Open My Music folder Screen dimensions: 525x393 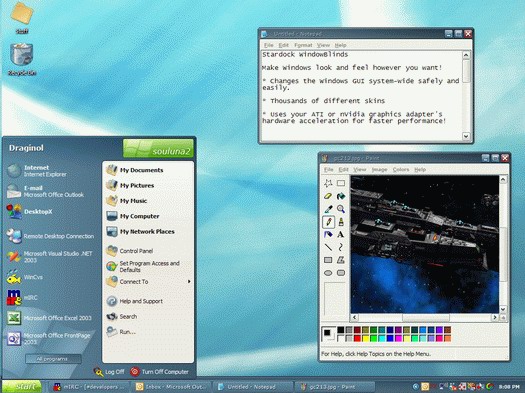click(148, 201)
